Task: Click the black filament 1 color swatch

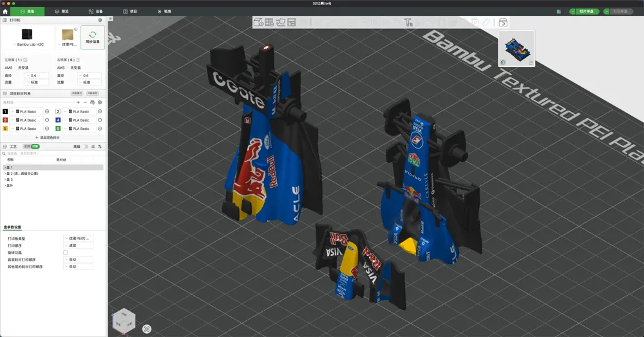Action: pos(5,111)
